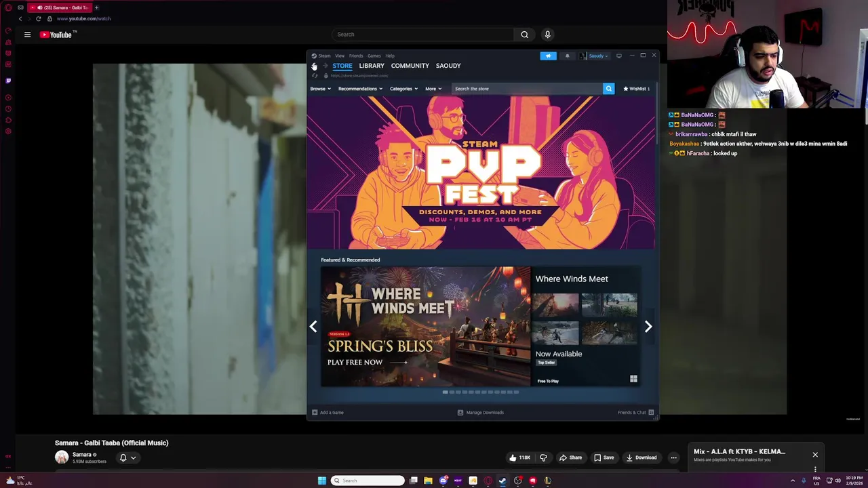Reload the Steam store page
The width and height of the screenshot is (868, 488).
click(314, 75)
